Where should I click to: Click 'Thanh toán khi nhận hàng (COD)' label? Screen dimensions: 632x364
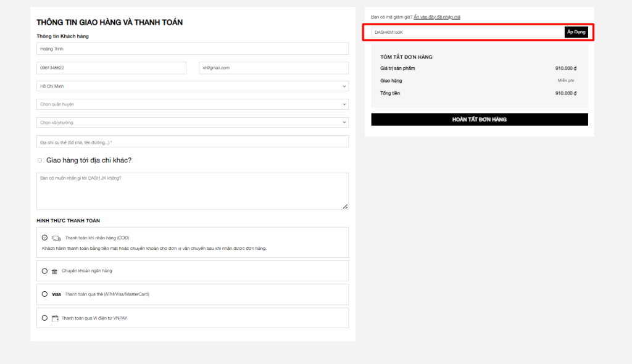[97, 238]
